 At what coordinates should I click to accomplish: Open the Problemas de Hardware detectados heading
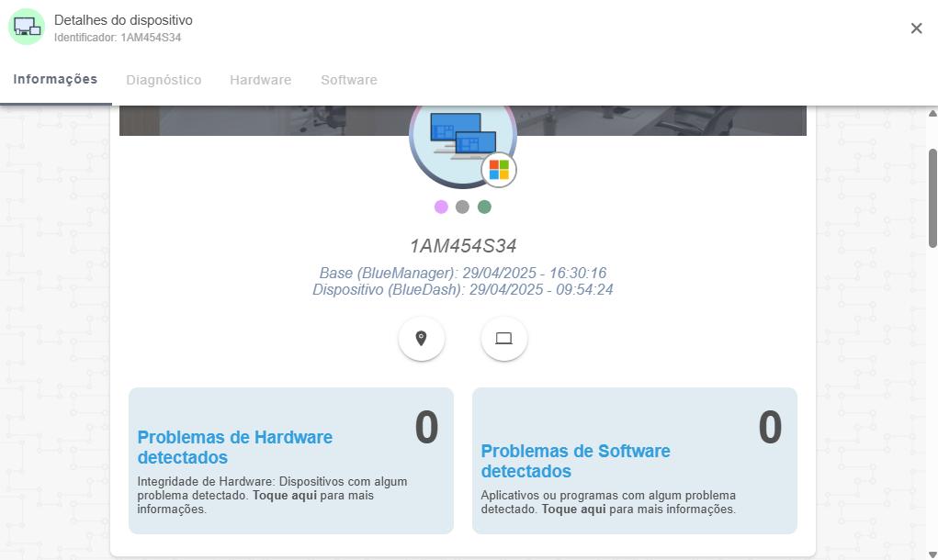point(234,447)
